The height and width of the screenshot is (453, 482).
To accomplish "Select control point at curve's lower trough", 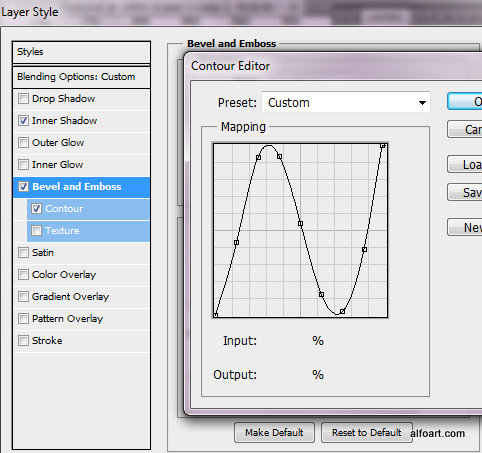I will point(342,311).
